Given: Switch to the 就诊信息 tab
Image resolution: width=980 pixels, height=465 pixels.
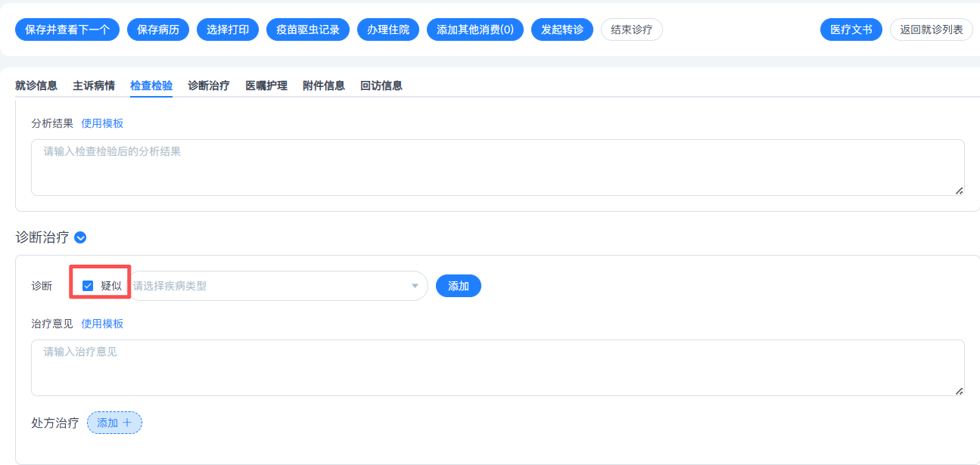Looking at the screenshot, I should 36,85.
